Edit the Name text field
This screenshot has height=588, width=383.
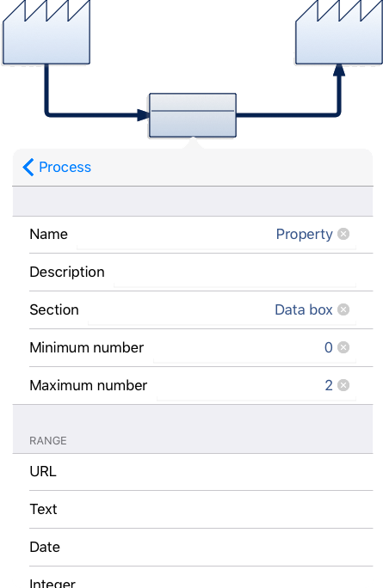216,235
